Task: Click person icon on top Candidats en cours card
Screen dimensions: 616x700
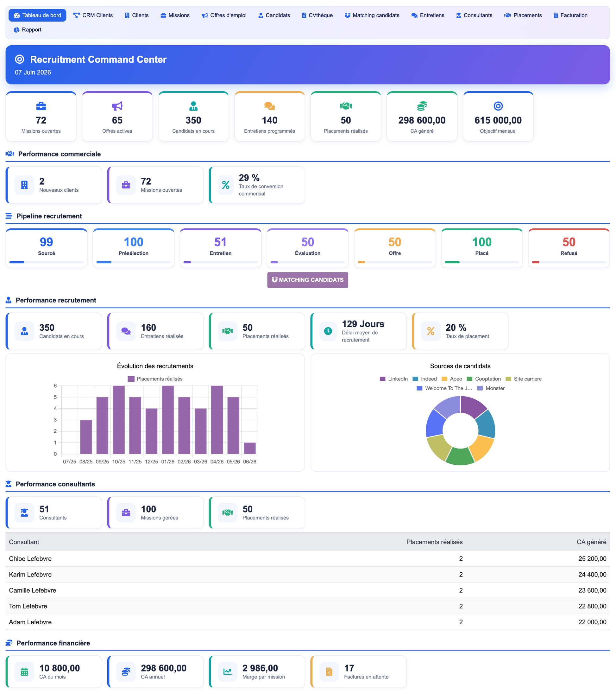Action: tap(193, 106)
